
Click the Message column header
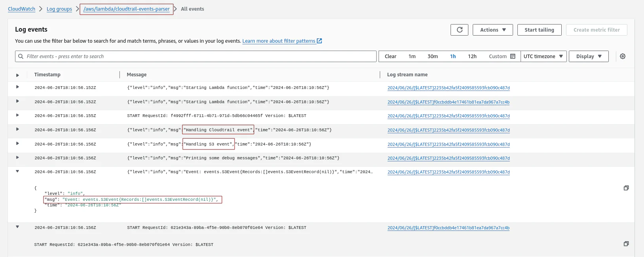[x=137, y=75]
